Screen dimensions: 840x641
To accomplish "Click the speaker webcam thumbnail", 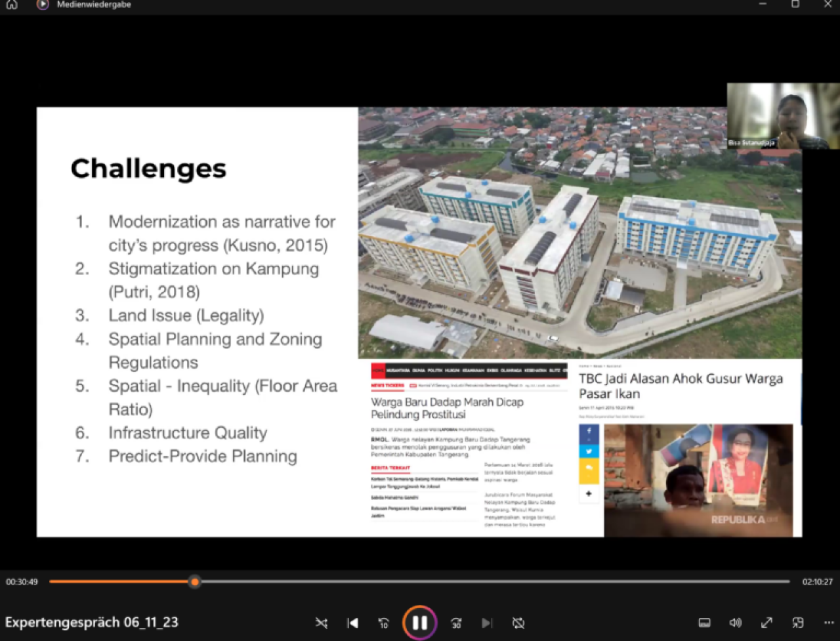I will [783, 115].
